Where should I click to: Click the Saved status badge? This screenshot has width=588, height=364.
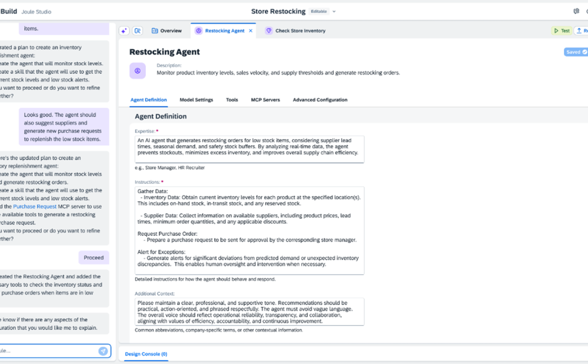pos(575,52)
